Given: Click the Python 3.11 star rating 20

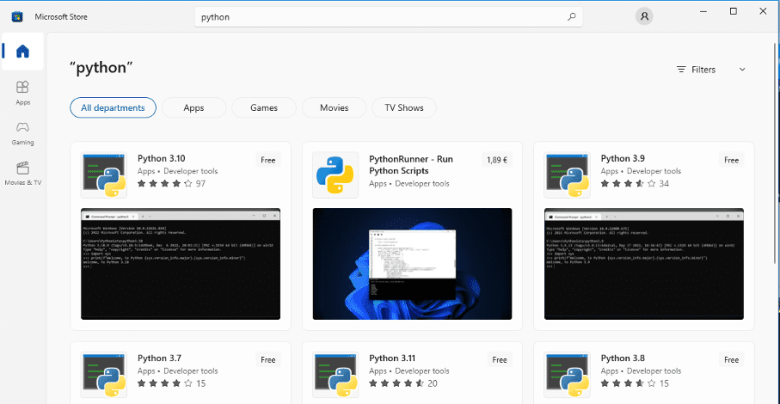Looking at the screenshot, I should [403, 384].
